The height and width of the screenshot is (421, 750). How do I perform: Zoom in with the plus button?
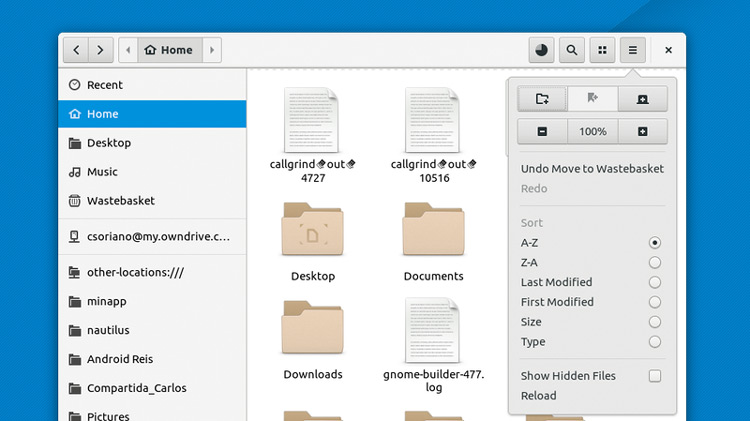642,132
